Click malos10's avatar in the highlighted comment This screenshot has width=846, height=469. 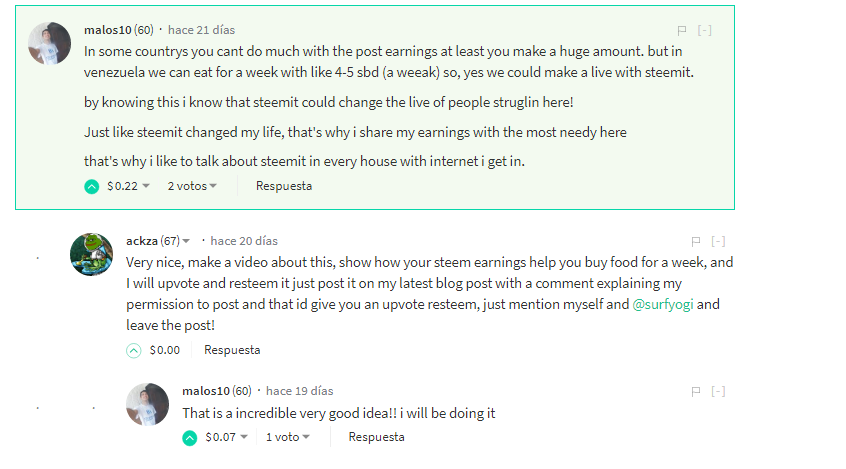[49, 44]
